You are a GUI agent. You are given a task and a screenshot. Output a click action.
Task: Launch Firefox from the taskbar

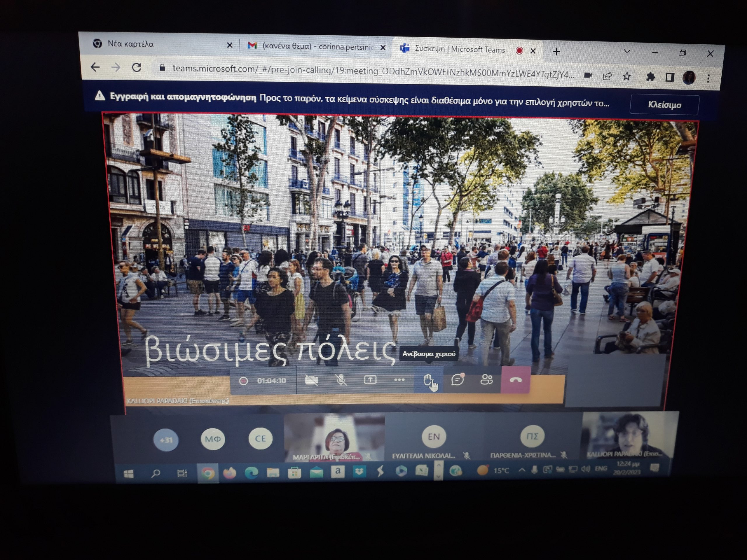tap(230, 473)
